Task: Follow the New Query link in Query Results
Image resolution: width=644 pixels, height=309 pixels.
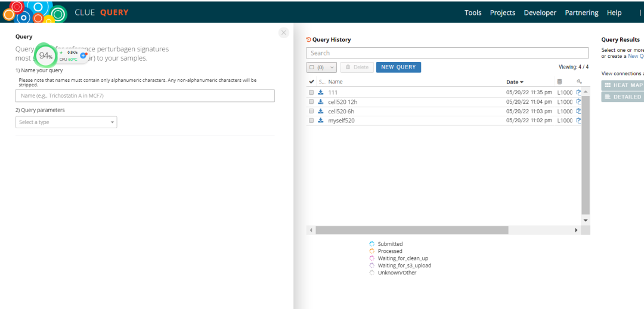Action: [x=636, y=56]
